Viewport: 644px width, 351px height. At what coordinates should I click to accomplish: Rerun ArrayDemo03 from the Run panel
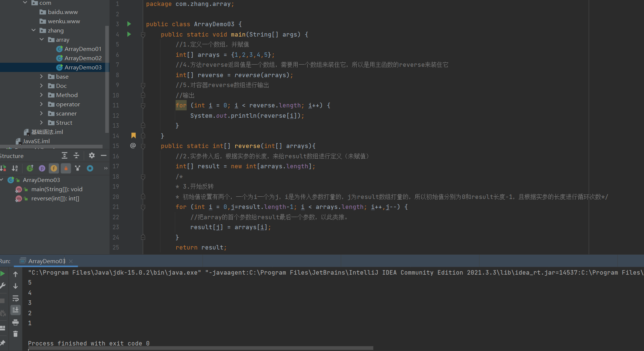pyautogui.click(x=2, y=273)
